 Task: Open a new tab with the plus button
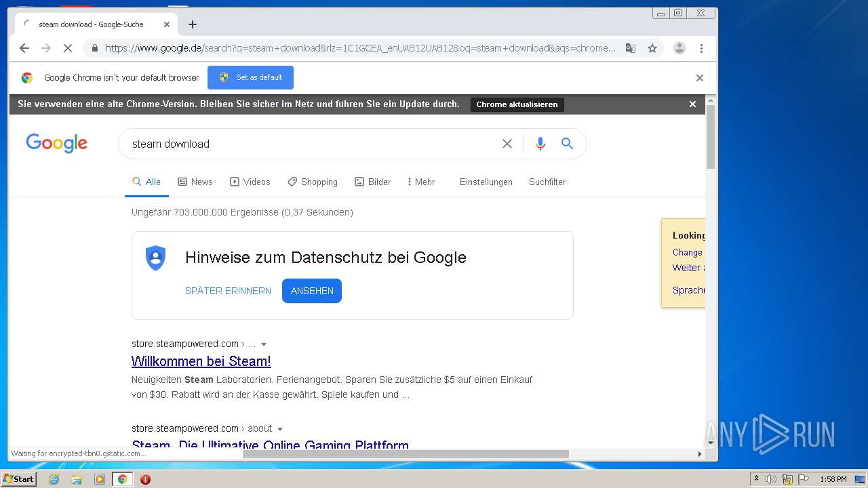[193, 24]
